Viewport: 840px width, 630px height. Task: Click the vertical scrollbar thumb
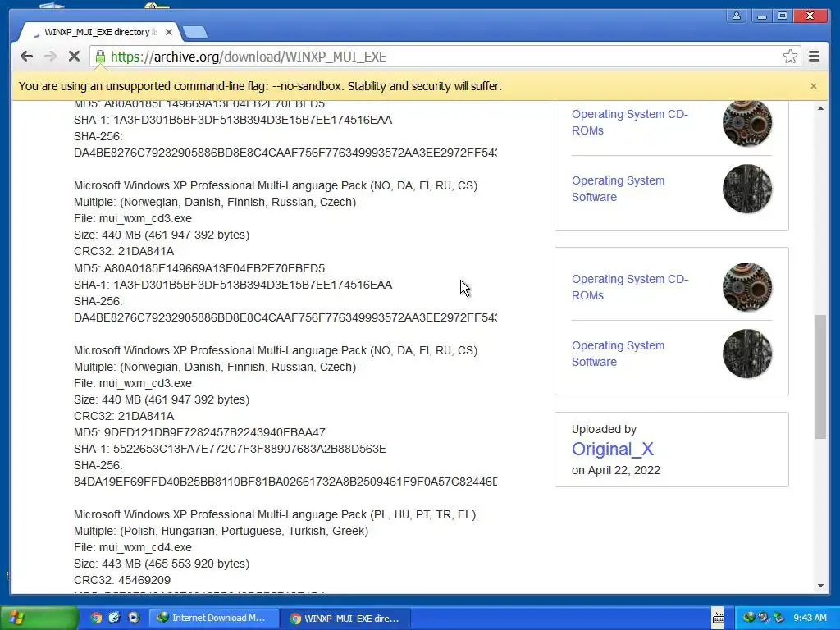[820, 377]
